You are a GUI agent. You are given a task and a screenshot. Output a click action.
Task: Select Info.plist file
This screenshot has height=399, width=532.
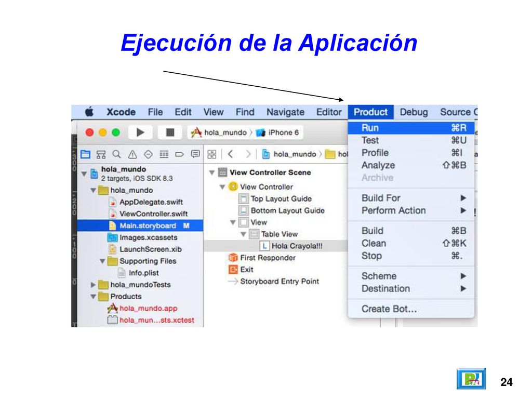tap(138, 273)
